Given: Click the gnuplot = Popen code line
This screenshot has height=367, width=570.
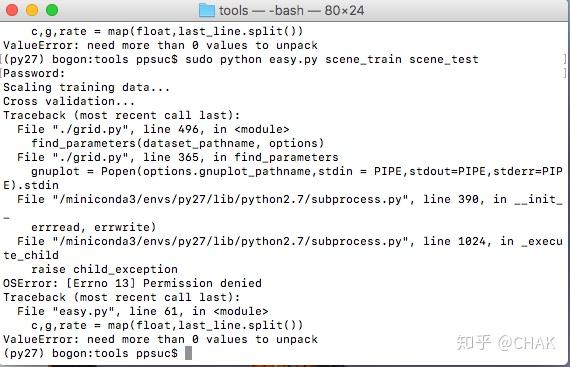Looking at the screenshot, I should pos(297,171).
